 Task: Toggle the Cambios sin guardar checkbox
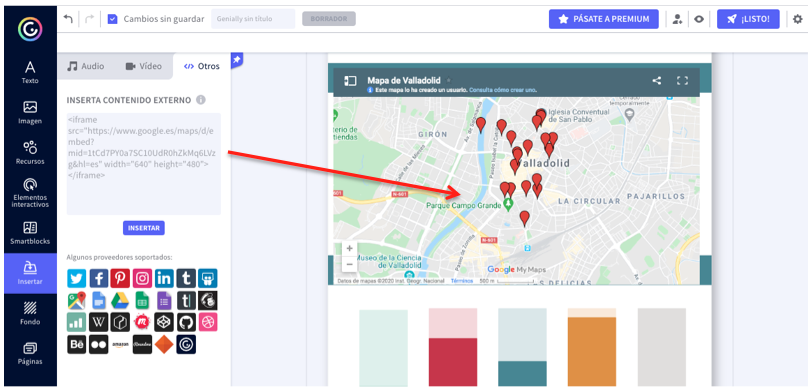click(x=112, y=19)
